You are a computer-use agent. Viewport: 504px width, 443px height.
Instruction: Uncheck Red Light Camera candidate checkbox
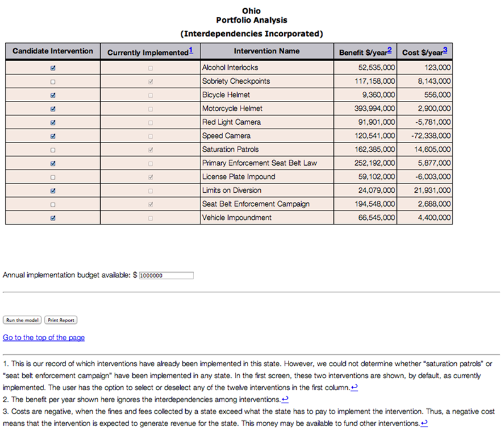(53, 122)
